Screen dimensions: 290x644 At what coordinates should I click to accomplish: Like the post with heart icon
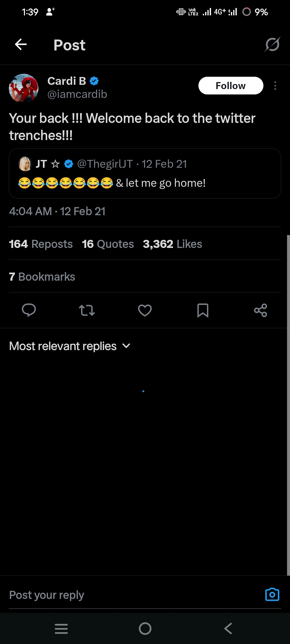[x=145, y=310]
